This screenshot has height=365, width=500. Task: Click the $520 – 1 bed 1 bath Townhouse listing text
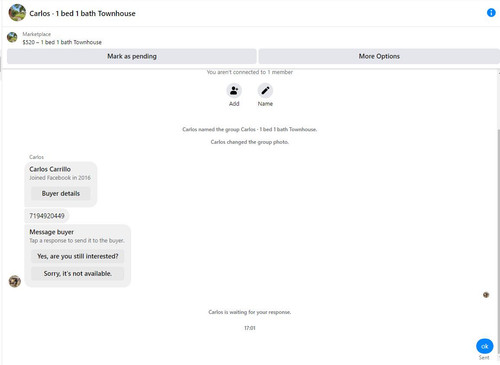coord(62,42)
